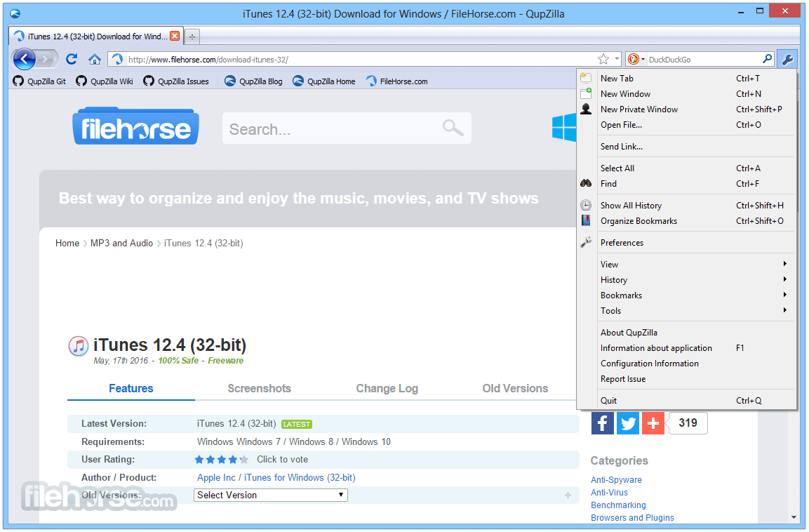The height and width of the screenshot is (532, 809).
Task: Click the DuckDuckGo search engine icon
Action: coord(634,60)
